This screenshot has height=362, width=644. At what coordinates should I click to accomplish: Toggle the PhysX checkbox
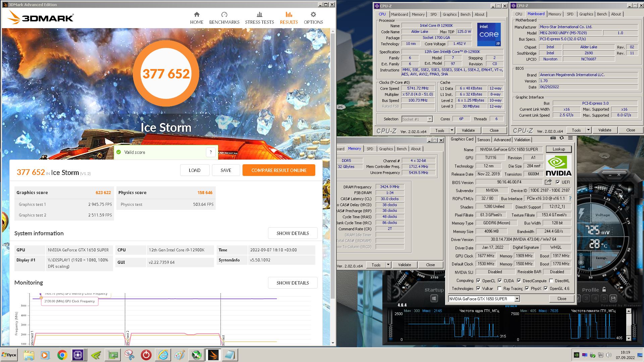[527, 288]
